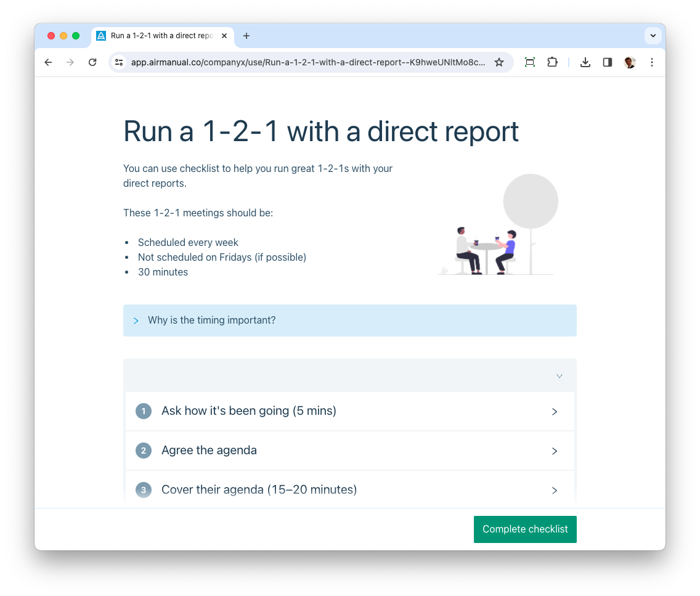
Task: Open a new tab with the plus button
Action: [246, 36]
